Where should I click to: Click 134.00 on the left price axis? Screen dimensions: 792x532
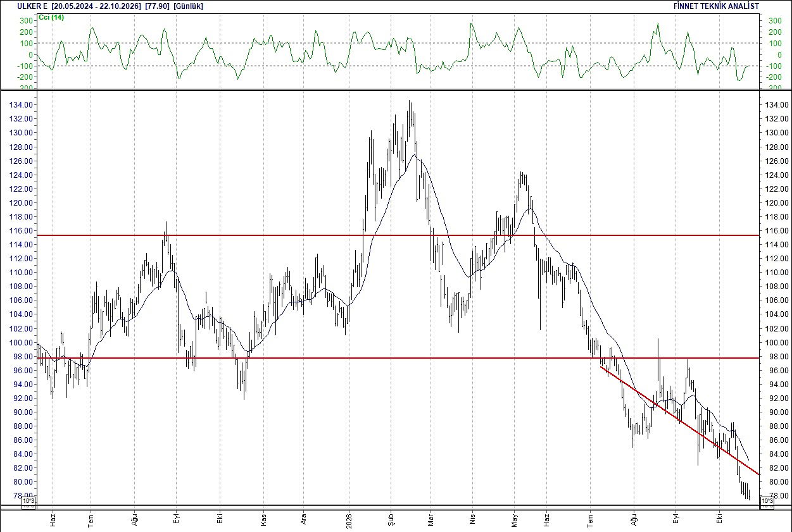(x=22, y=105)
